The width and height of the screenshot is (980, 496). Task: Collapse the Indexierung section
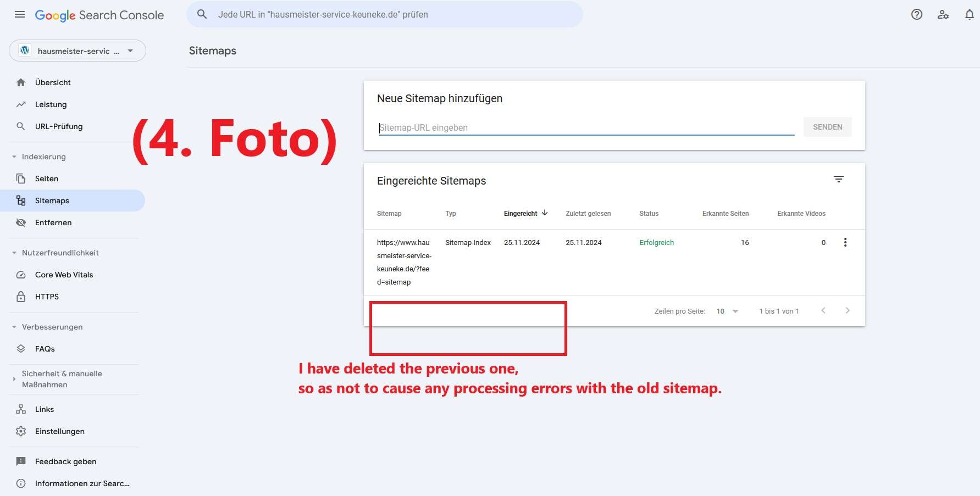14,157
